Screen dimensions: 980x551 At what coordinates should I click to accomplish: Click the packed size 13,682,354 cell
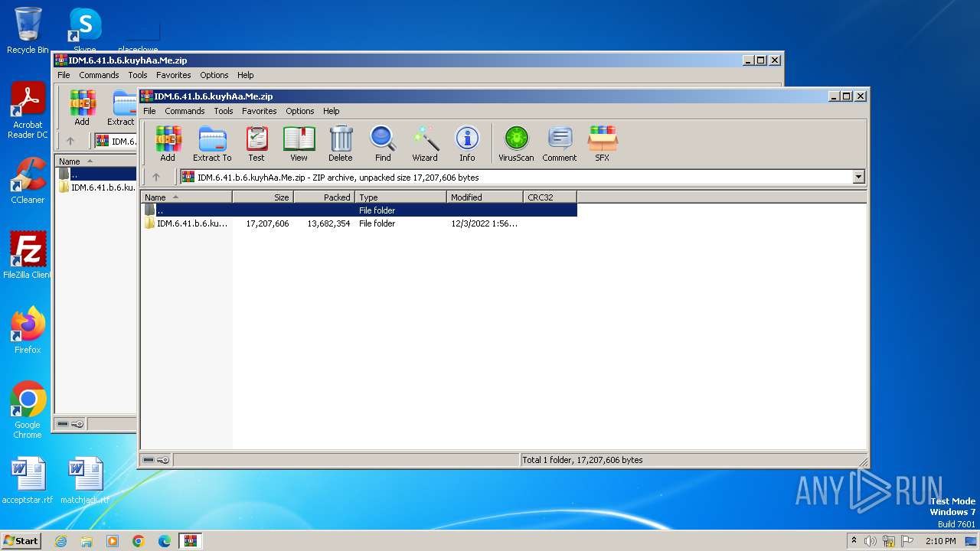click(x=328, y=223)
